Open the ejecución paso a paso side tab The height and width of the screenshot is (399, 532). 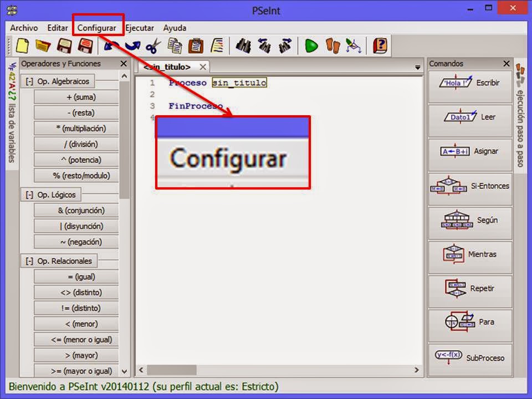(x=520, y=115)
